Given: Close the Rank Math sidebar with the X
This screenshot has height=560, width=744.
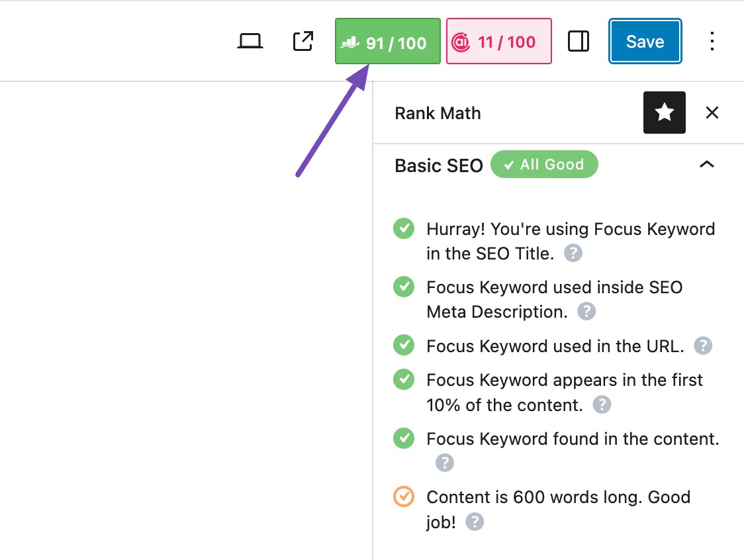Looking at the screenshot, I should pos(712,113).
